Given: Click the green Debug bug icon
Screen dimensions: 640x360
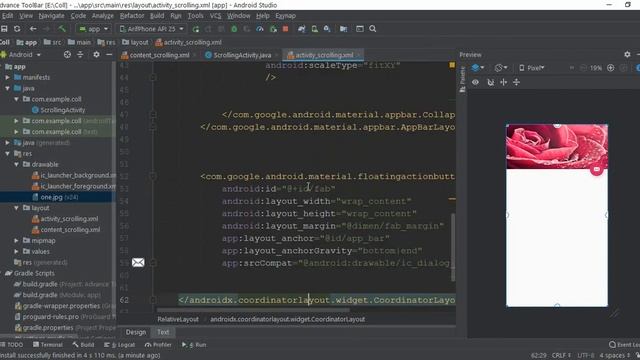Looking at the screenshot, I should [x=234, y=29].
